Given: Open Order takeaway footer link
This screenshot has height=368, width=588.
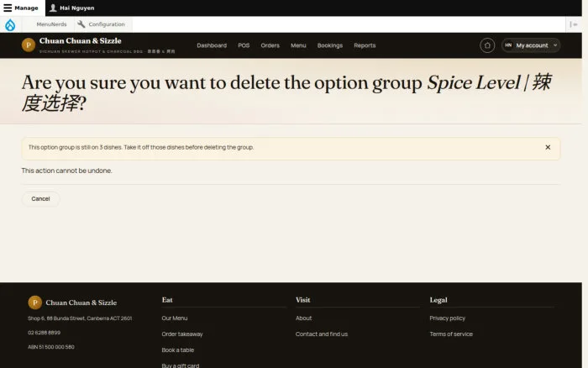Looking at the screenshot, I should point(182,334).
